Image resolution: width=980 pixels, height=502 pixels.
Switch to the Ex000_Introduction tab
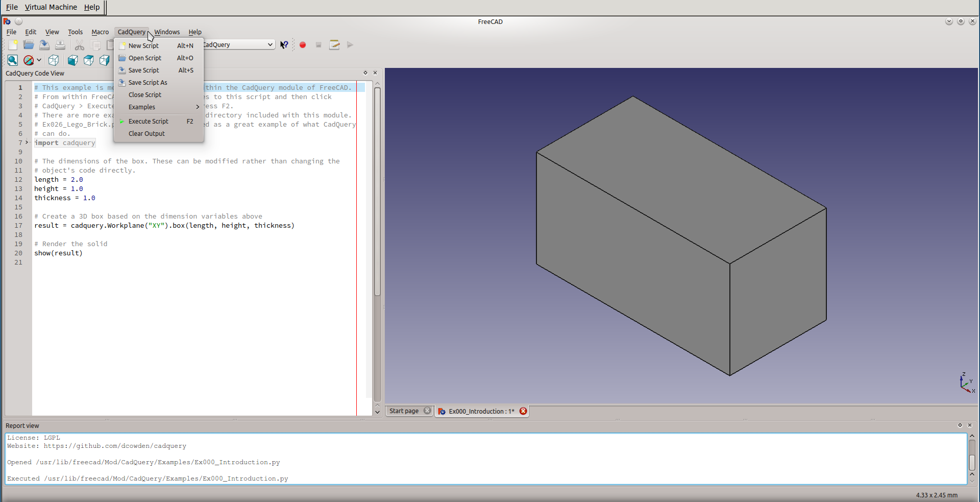[481, 411]
